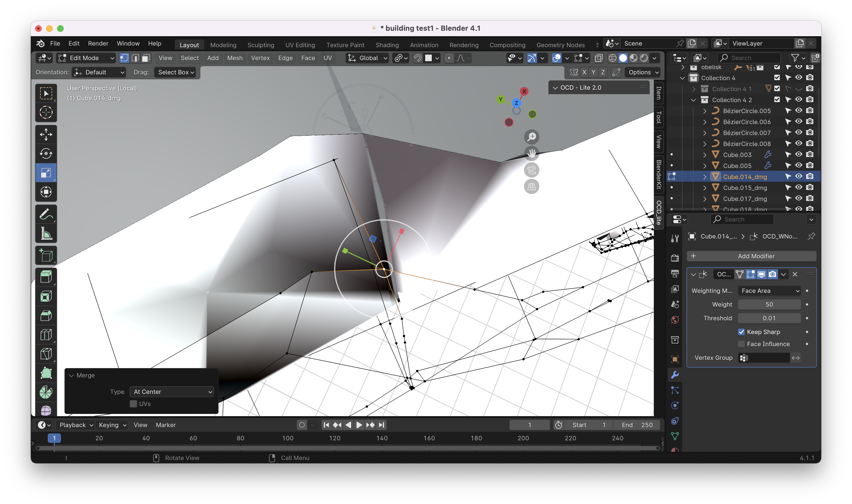Choose the Poly Build tool
This screenshot has width=852, height=504.
[46, 374]
